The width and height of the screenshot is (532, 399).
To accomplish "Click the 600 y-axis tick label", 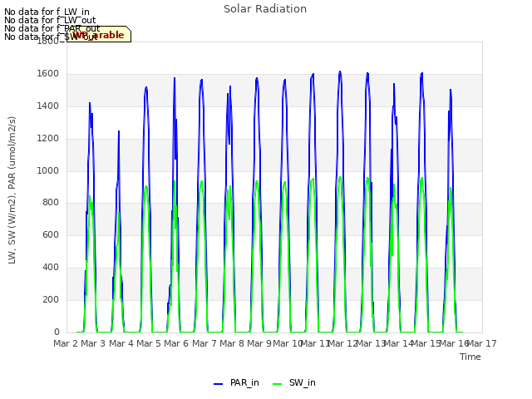I will (51, 234).
